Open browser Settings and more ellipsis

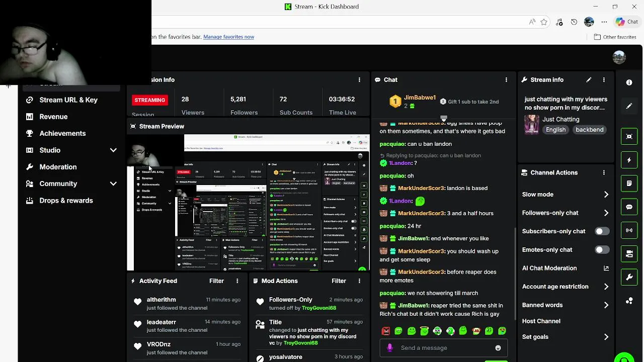(604, 22)
